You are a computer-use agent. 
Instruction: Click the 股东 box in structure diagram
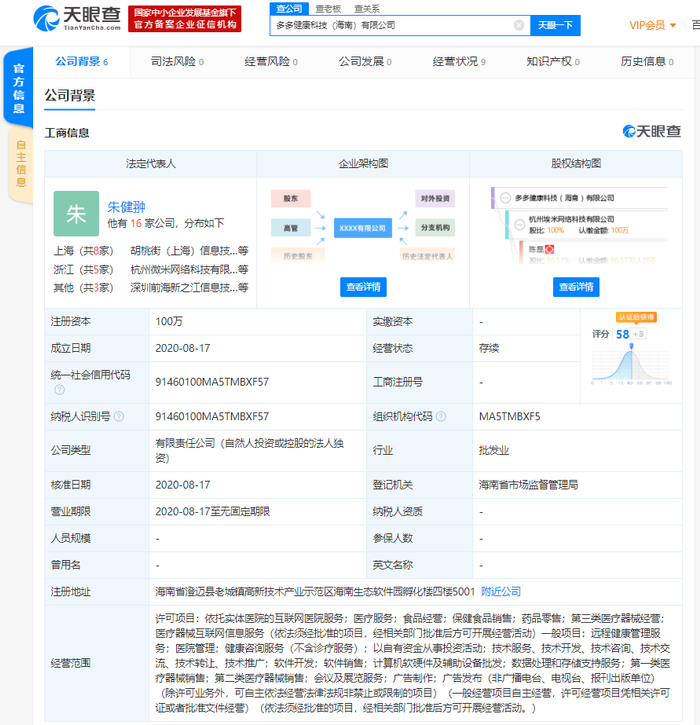(x=291, y=198)
